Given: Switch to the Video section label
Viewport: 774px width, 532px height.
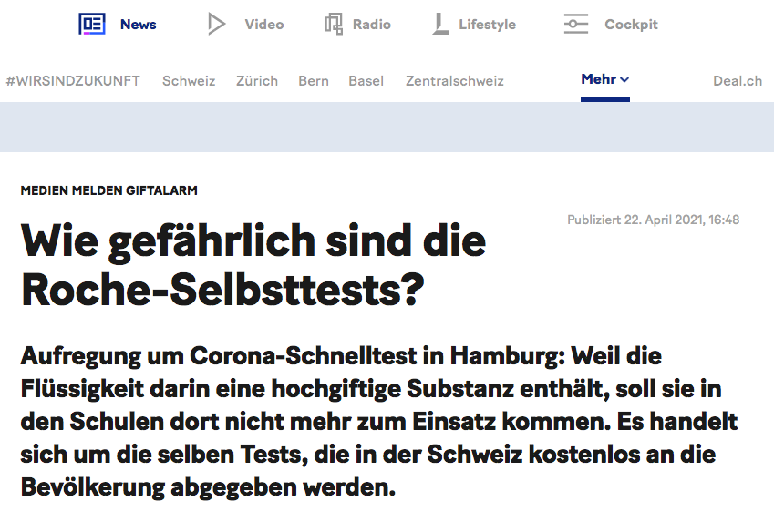Looking at the screenshot, I should click(x=263, y=25).
